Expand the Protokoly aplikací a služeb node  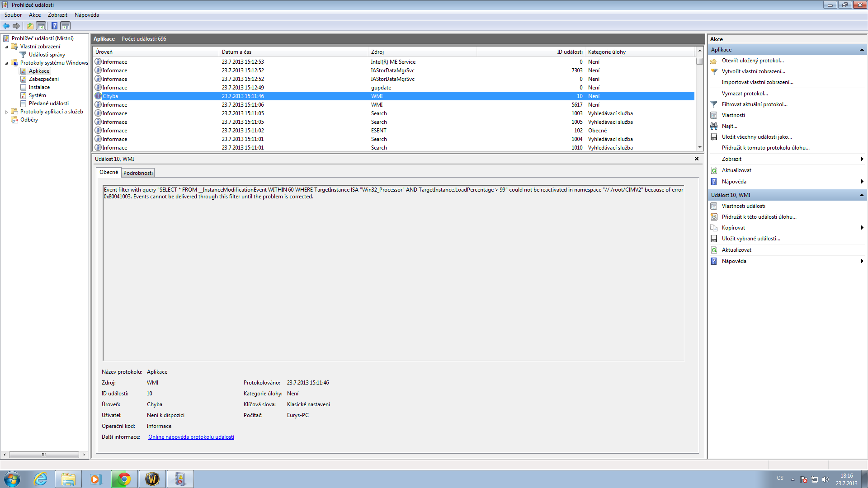(6, 112)
